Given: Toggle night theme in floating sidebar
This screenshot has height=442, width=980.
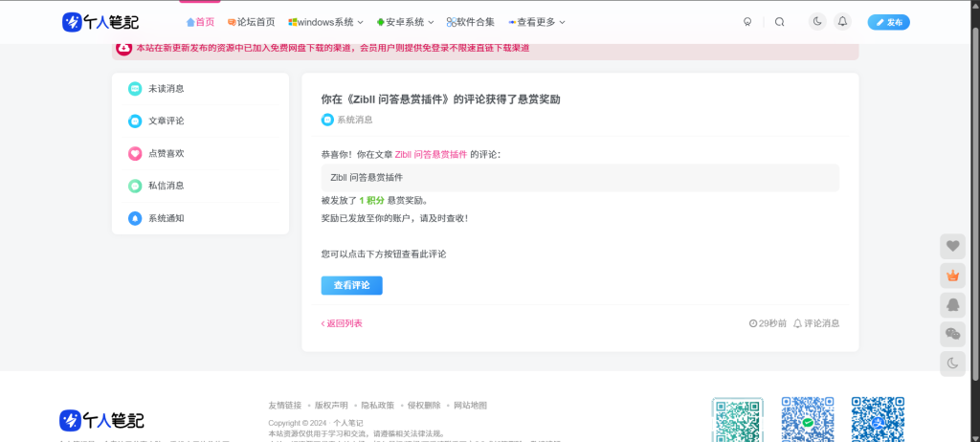Looking at the screenshot, I should pyautogui.click(x=952, y=363).
